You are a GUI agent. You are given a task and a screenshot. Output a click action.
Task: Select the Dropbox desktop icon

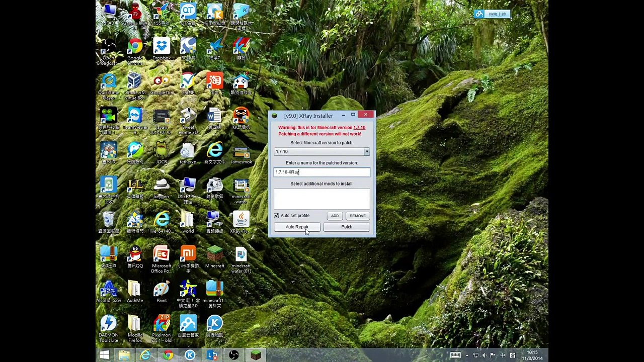coord(162,49)
